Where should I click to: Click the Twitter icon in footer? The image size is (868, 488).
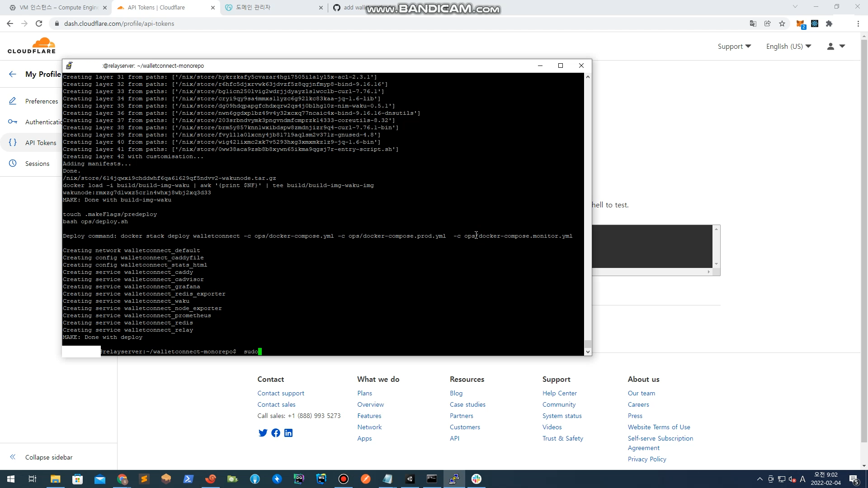coord(263,433)
